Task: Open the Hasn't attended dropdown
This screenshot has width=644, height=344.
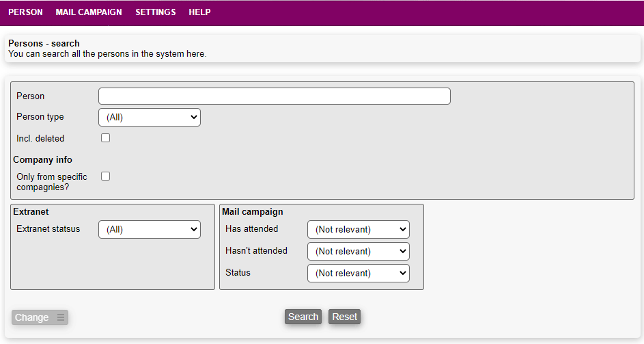Action: (x=359, y=251)
